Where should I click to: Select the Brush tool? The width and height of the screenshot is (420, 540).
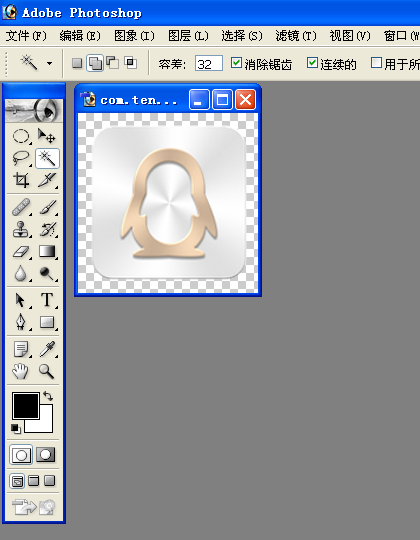pyautogui.click(x=47, y=208)
